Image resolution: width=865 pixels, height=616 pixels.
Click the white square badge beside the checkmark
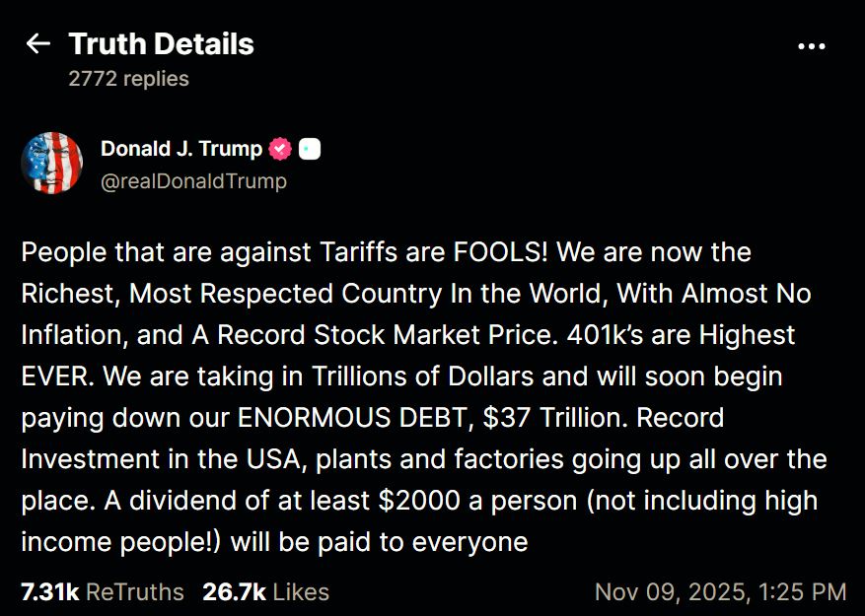point(309,147)
